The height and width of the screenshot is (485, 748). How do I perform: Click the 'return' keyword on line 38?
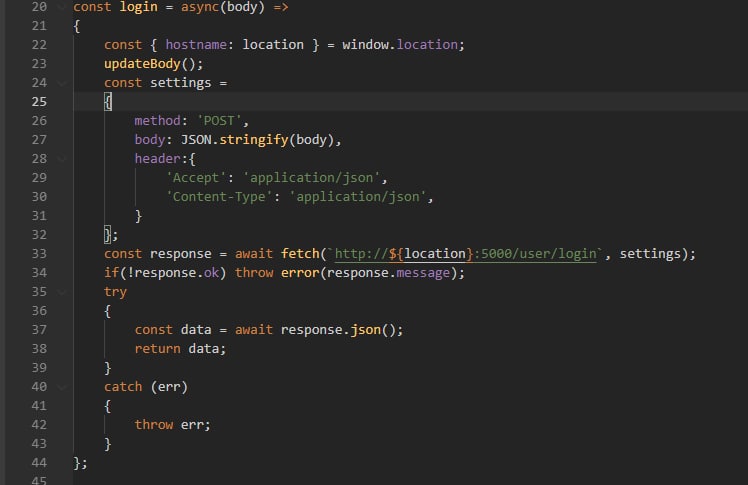[x=157, y=349]
